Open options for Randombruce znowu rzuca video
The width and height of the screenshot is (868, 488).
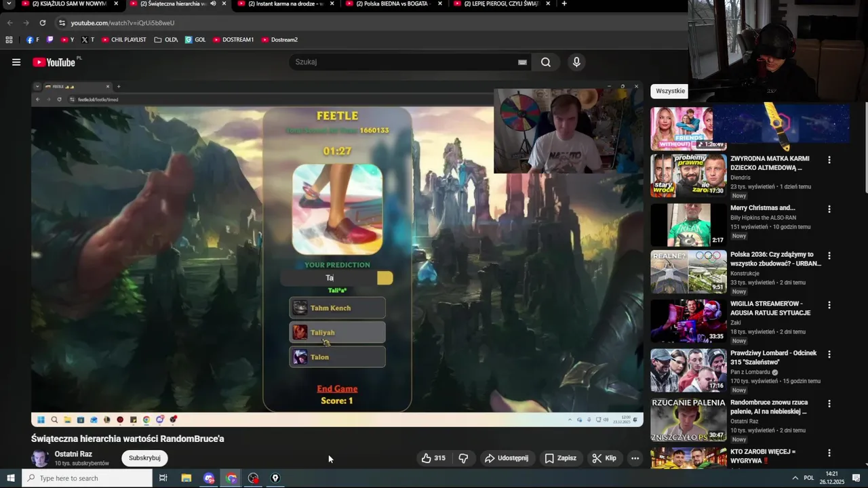click(829, 404)
